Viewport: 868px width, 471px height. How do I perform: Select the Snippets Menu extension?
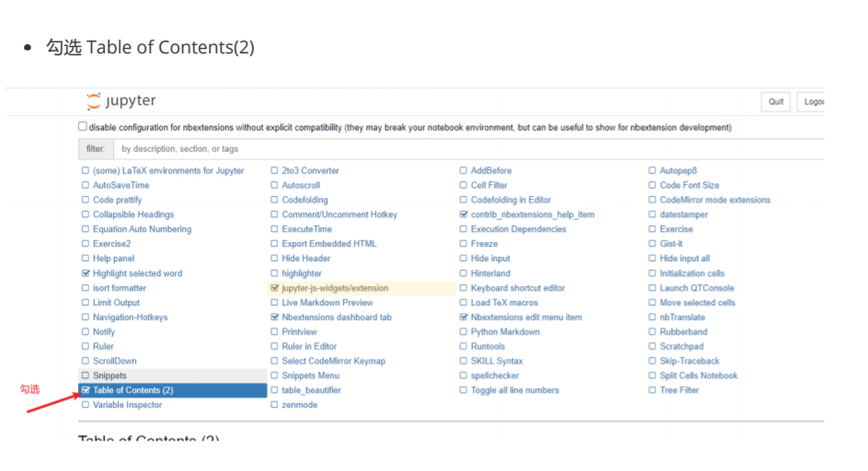pos(311,375)
